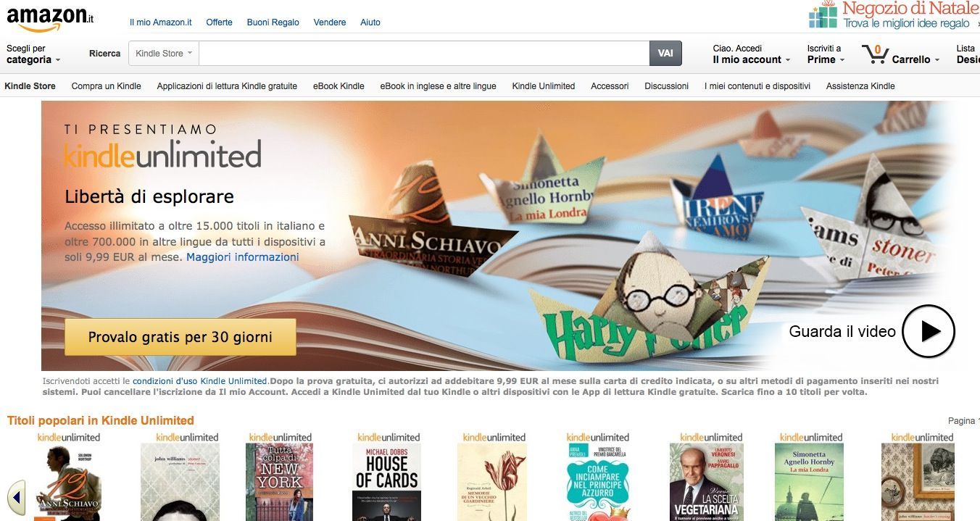The width and height of the screenshot is (980, 521).
Task: Open the House of Cards book cover
Action: coord(386,482)
